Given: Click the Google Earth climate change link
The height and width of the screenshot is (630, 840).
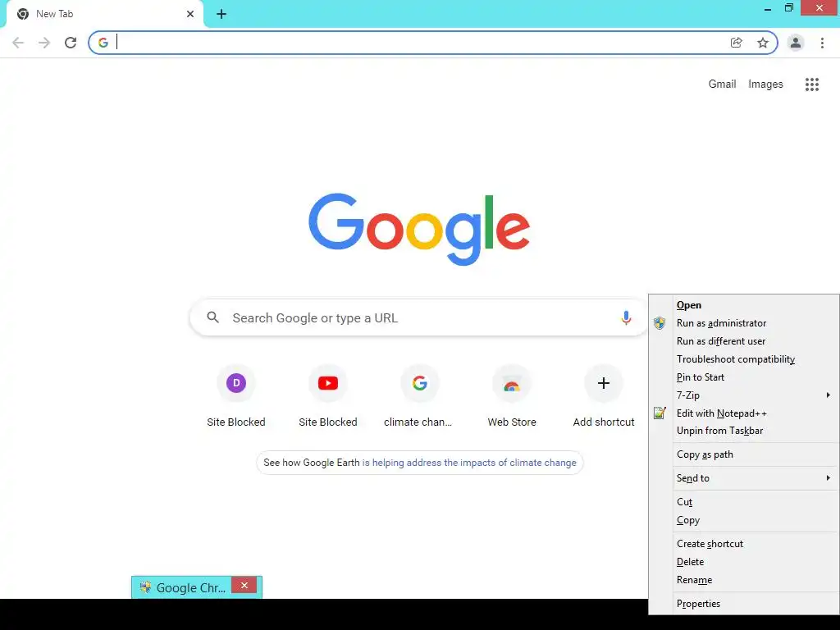Looking at the screenshot, I should pos(469,463).
